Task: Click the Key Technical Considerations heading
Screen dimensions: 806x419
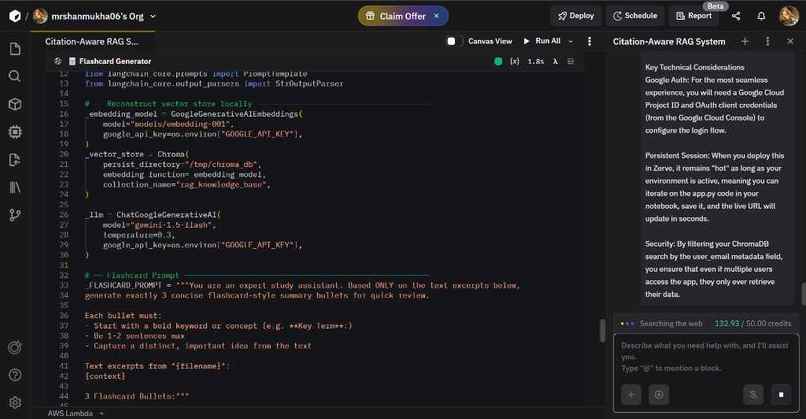Action: click(694, 67)
